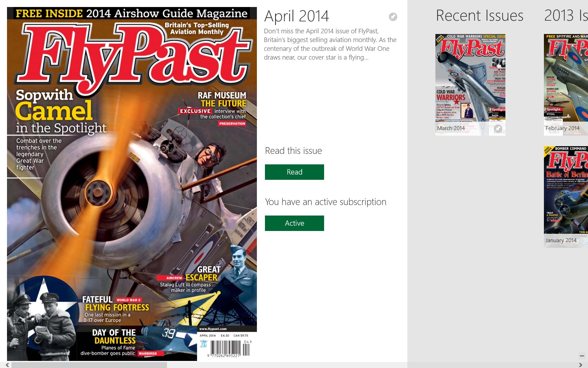Viewport: 588px width, 368px height.
Task: Click the Active subscription button
Action: point(294,223)
